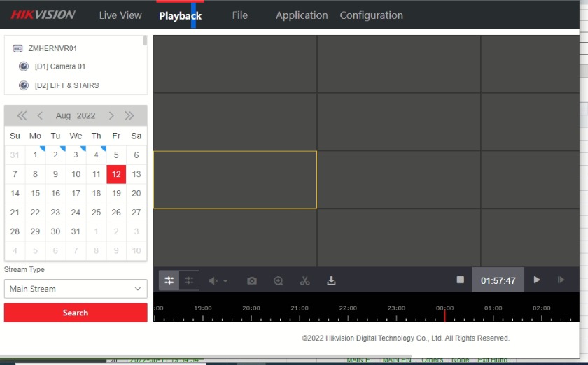Stop playback with the square stop icon
This screenshot has width=588, height=365.
click(461, 280)
